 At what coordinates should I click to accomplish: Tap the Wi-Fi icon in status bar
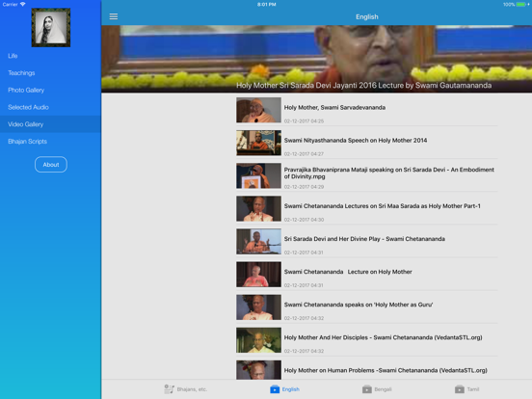(x=23, y=5)
